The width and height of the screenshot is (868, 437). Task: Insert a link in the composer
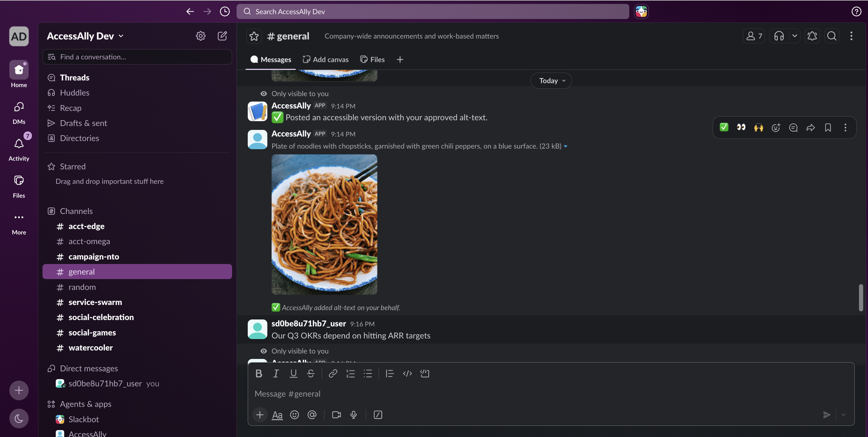pos(333,373)
